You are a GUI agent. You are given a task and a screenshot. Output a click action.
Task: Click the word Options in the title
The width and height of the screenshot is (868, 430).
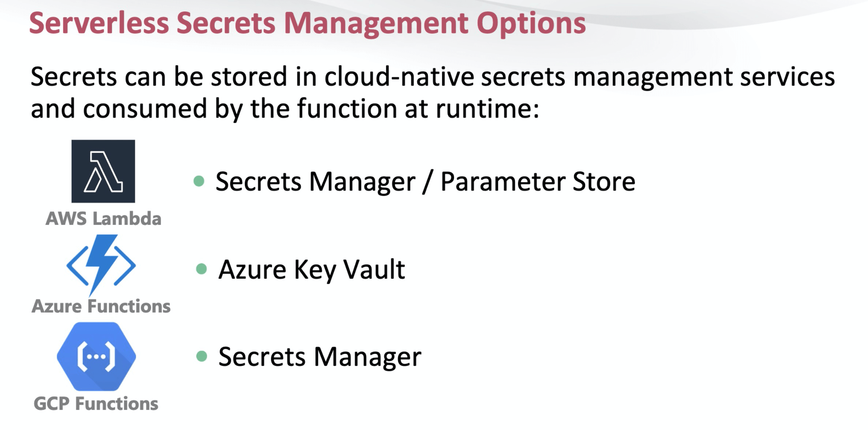531,24
